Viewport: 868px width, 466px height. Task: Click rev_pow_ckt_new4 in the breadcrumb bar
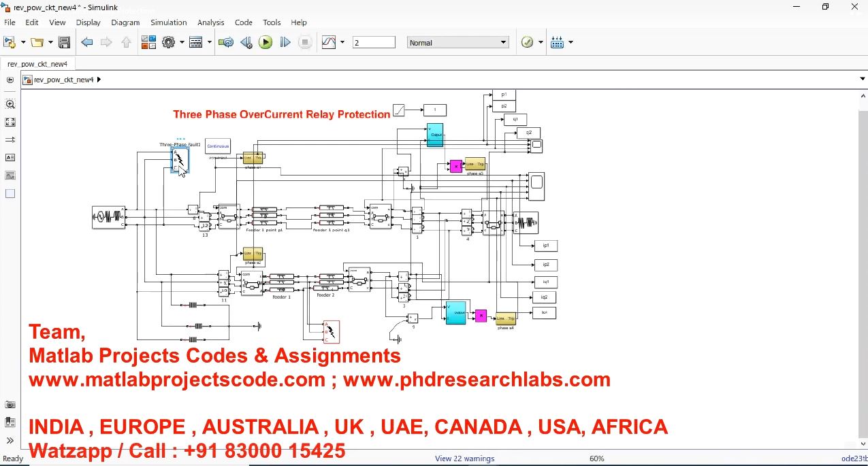(64, 80)
